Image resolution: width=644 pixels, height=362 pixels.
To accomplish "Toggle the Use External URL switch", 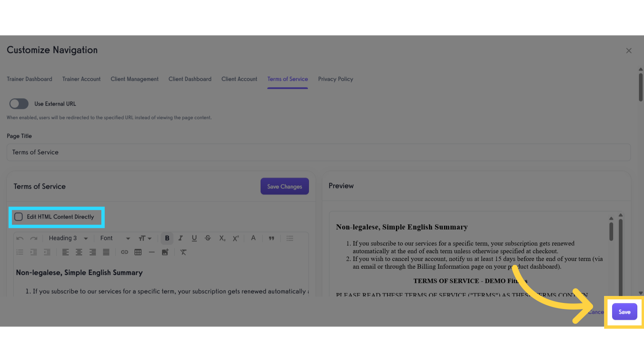I will click(x=19, y=104).
